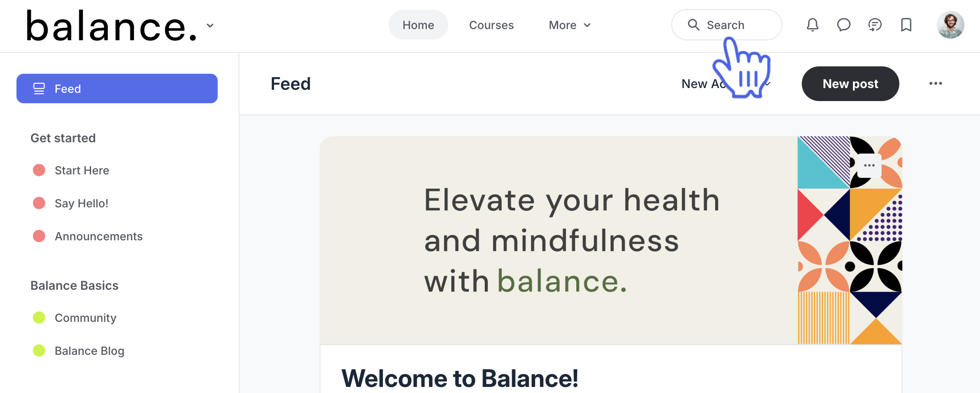Open direct messages chat bubble icon
Viewport: 980px width, 393px height.
tap(843, 25)
